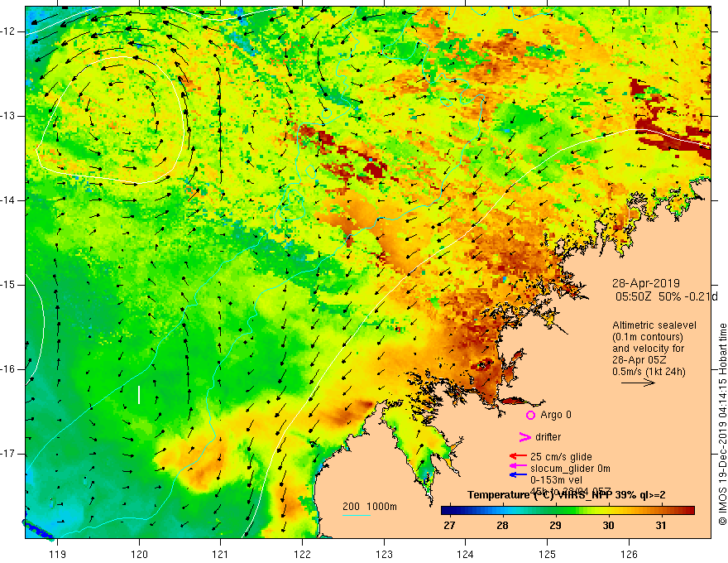Screen dimensions: 728x563
Task: Click latitude axis label '-16'
Action: [x=8, y=369]
